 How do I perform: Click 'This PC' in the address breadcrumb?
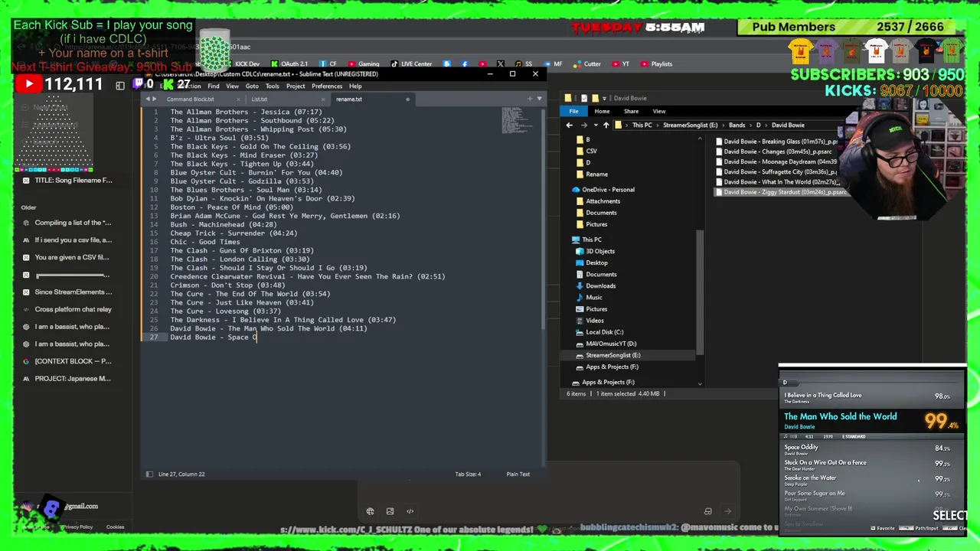(642, 125)
